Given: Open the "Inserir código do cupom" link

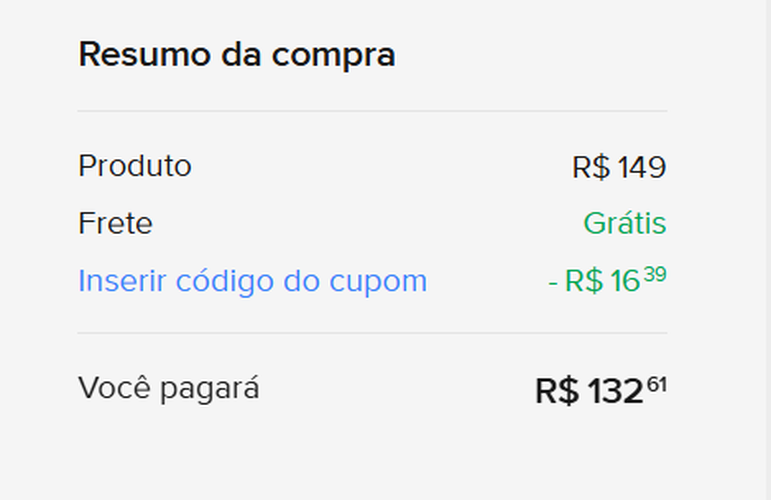Looking at the screenshot, I should (x=252, y=281).
